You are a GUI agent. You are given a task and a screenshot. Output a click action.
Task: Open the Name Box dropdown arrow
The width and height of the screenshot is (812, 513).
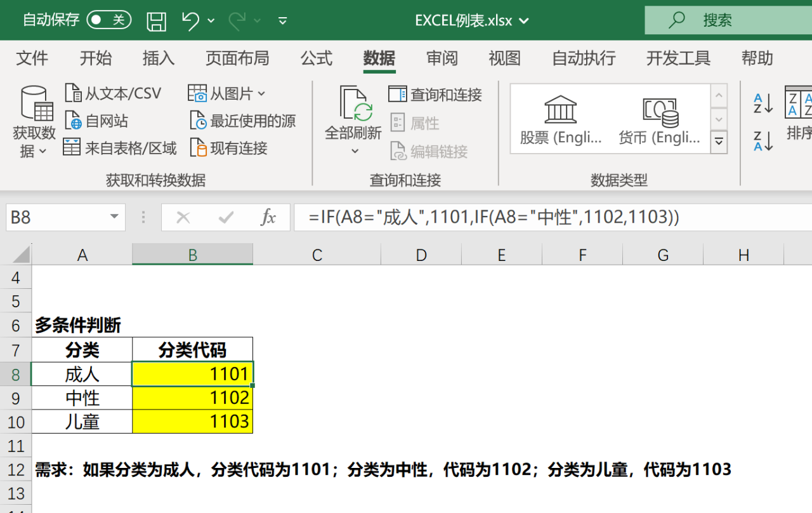tap(114, 217)
